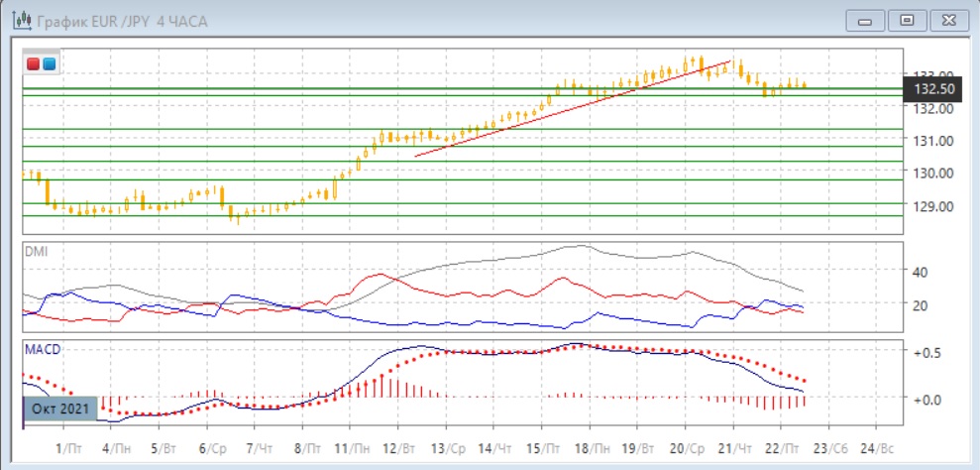
Task: Click the 131.00 price axis label
Action: click(931, 141)
